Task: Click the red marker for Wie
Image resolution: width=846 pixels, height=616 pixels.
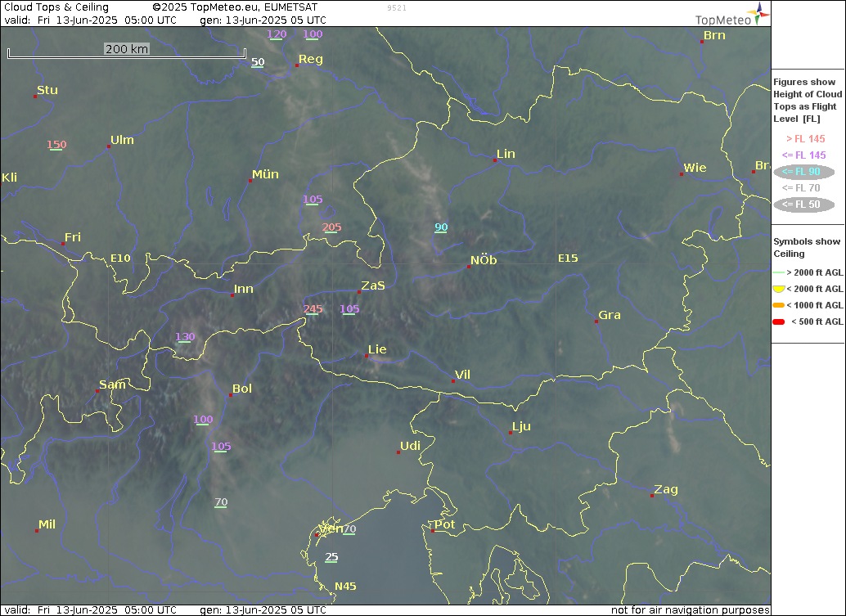Action: pyautogui.click(x=682, y=174)
